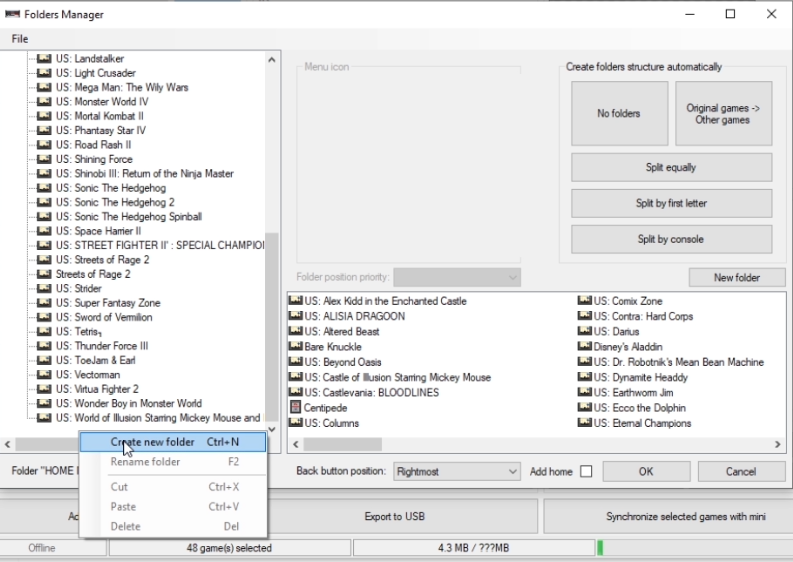The width and height of the screenshot is (793, 562).
Task: Toggle the Add home checkbox
Action: pyautogui.click(x=586, y=471)
